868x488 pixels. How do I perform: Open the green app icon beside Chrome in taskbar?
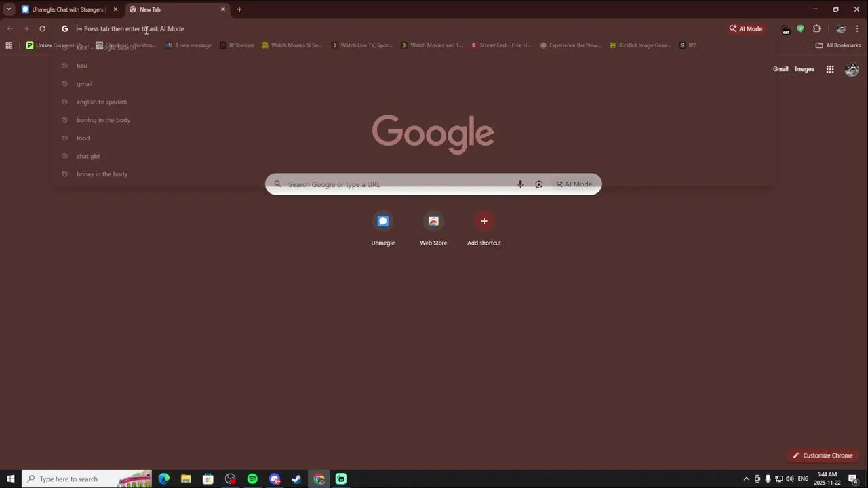pyautogui.click(x=341, y=479)
